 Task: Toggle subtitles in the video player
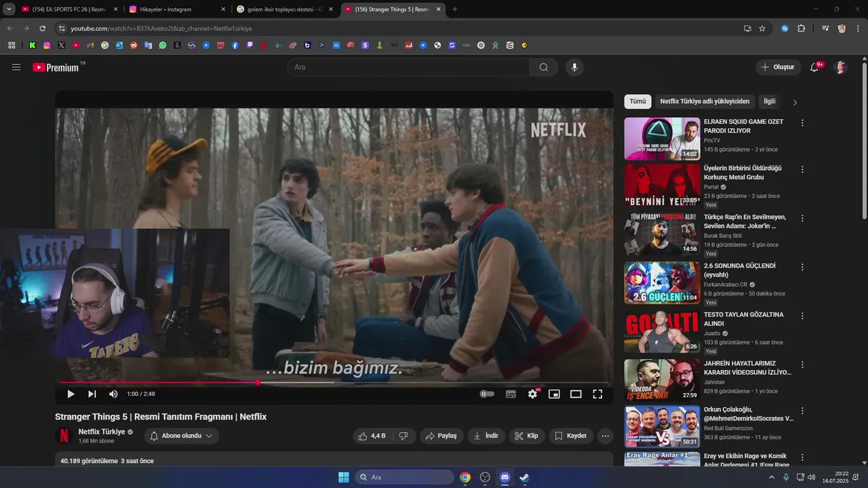point(511,394)
